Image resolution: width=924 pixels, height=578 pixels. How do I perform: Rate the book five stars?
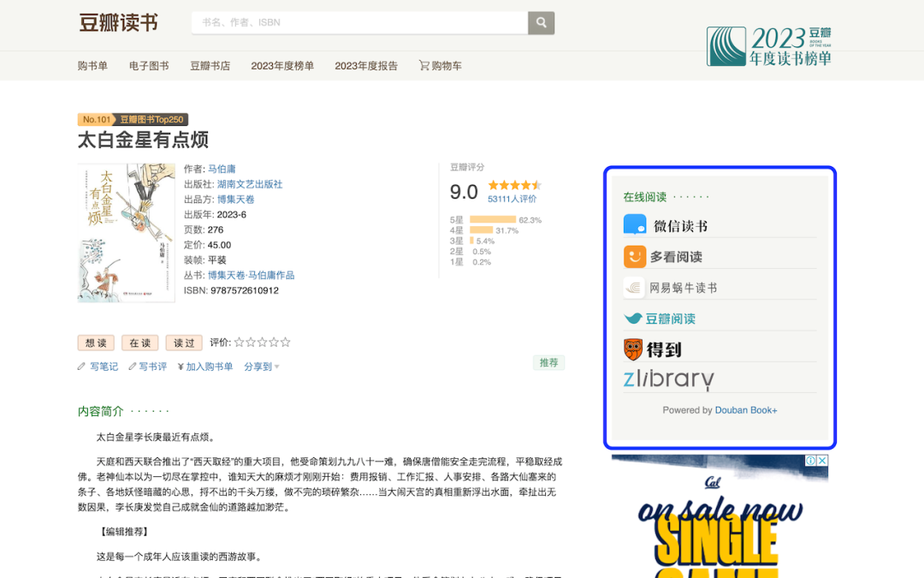(285, 342)
